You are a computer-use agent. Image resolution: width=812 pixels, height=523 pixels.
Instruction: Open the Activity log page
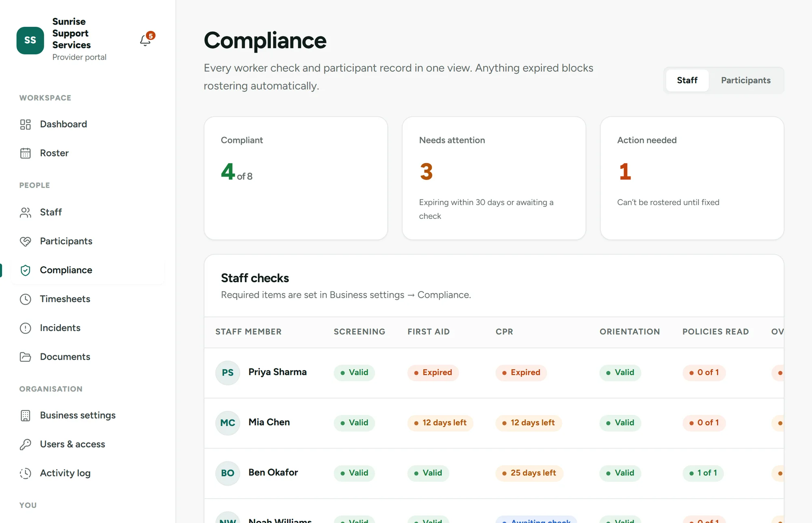(88, 473)
